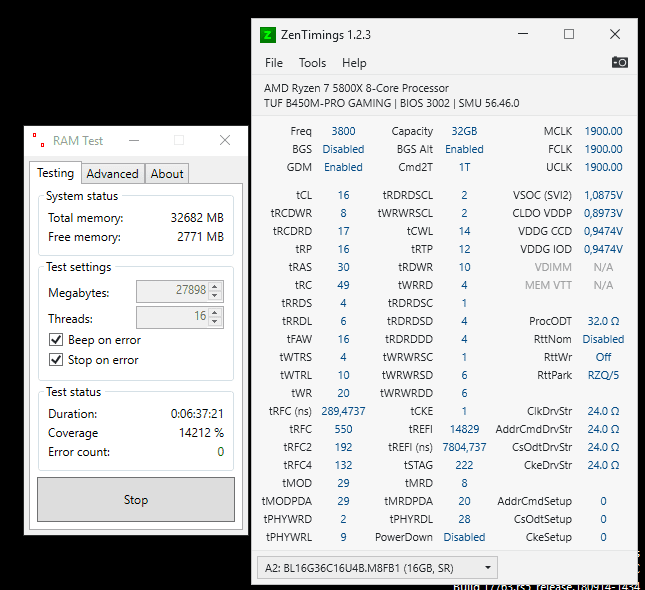Screen dimensions: 645x590
Task: Click the Cmd2T value 1T
Action: click(464, 167)
